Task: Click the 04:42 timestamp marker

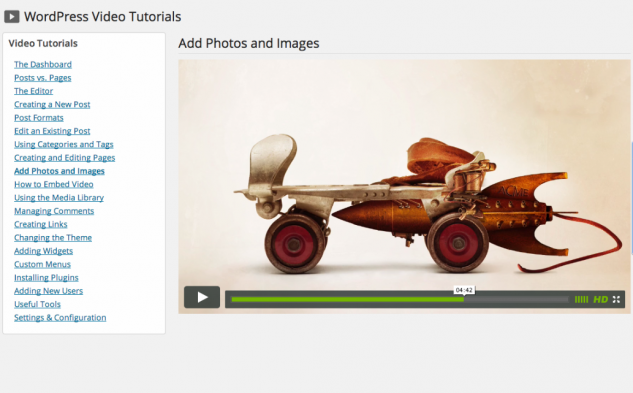Action: pos(464,290)
